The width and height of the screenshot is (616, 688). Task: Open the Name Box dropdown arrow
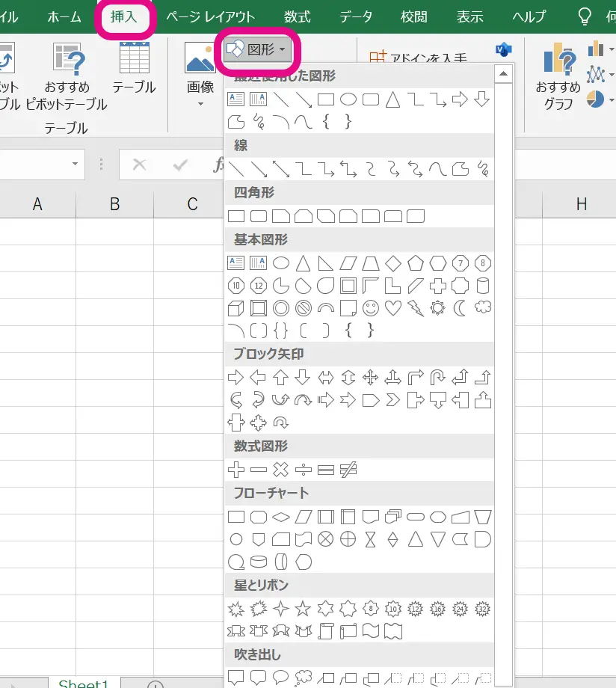(75, 165)
